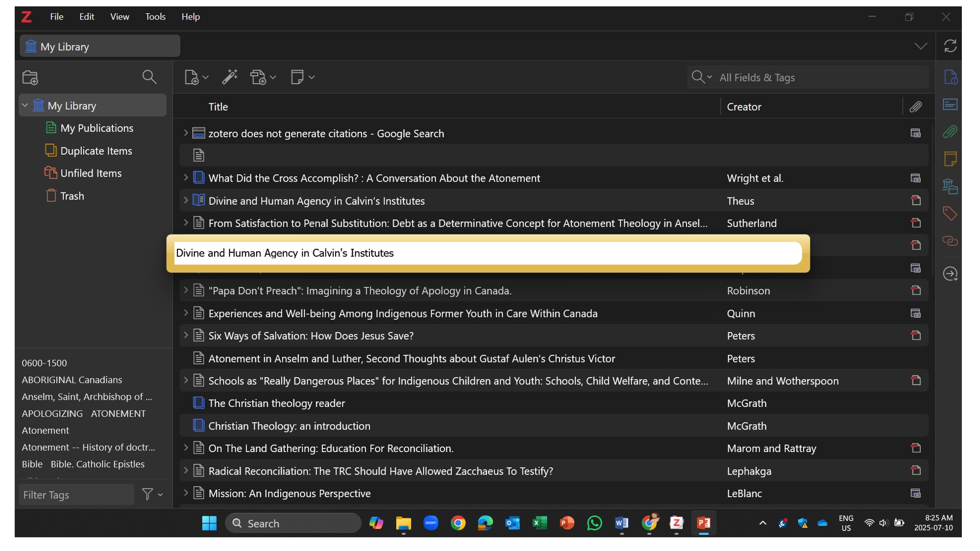Click the Add Attachment toolbar icon
The image size is (980, 551).
(x=258, y=77)
